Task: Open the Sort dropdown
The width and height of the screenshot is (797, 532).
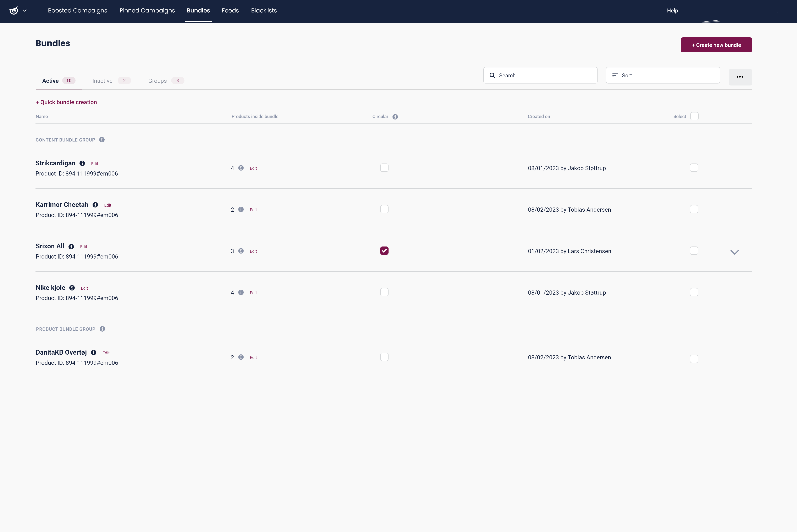Action: click(x=662, y=75)
